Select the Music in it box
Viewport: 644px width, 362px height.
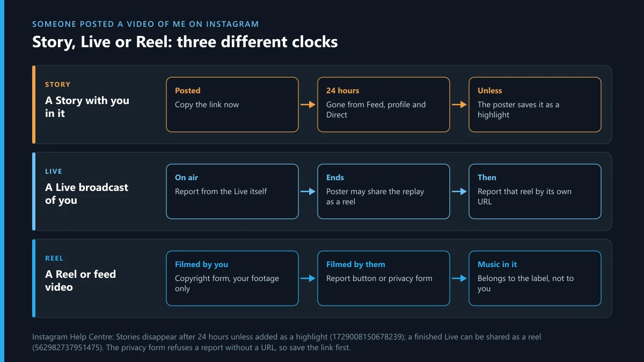(535, 278)
